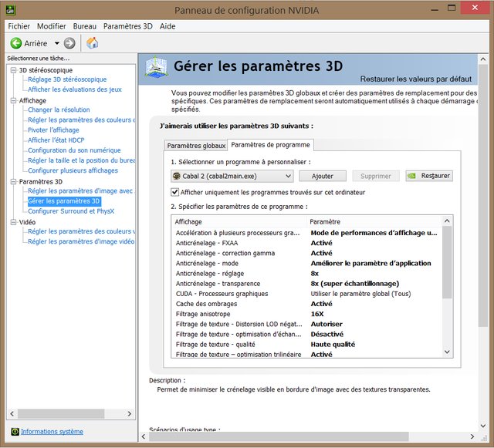This screenshot has height=448, width=494.
Task: Open the Informations système link
Action: click(52, 431)
